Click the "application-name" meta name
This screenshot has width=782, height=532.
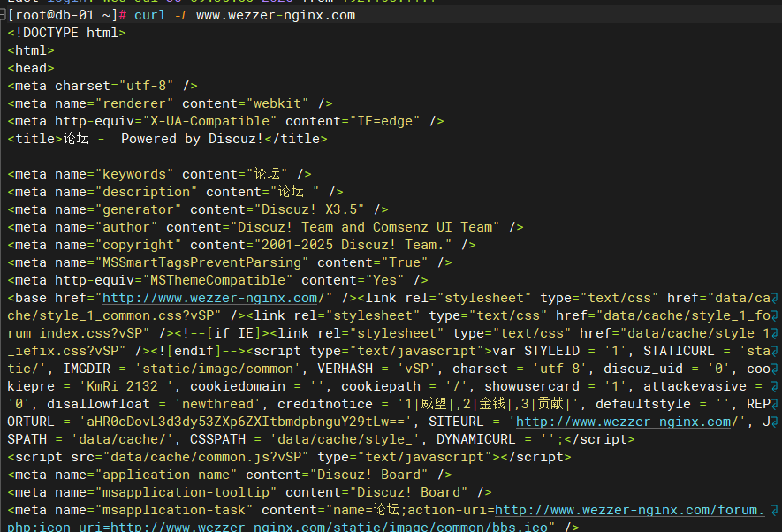(x=166, y=475)
